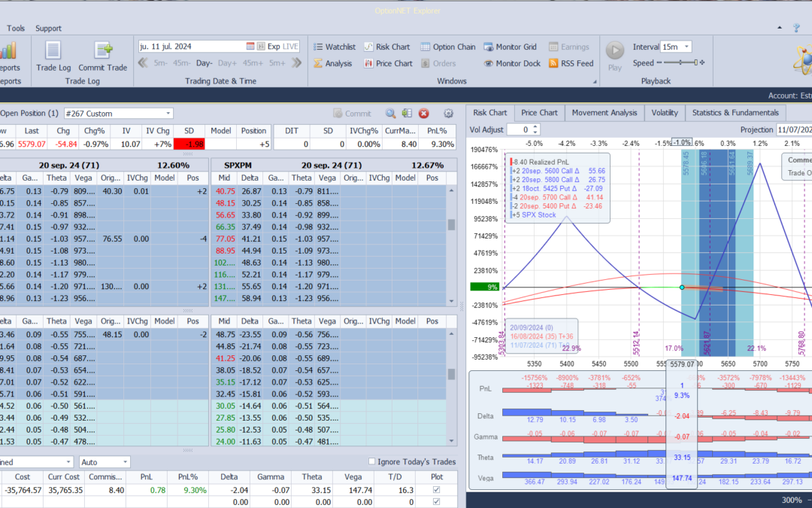Viewport: 812px width, 508px height.
Task: Open the RSS Feed window
Action: 571,64
